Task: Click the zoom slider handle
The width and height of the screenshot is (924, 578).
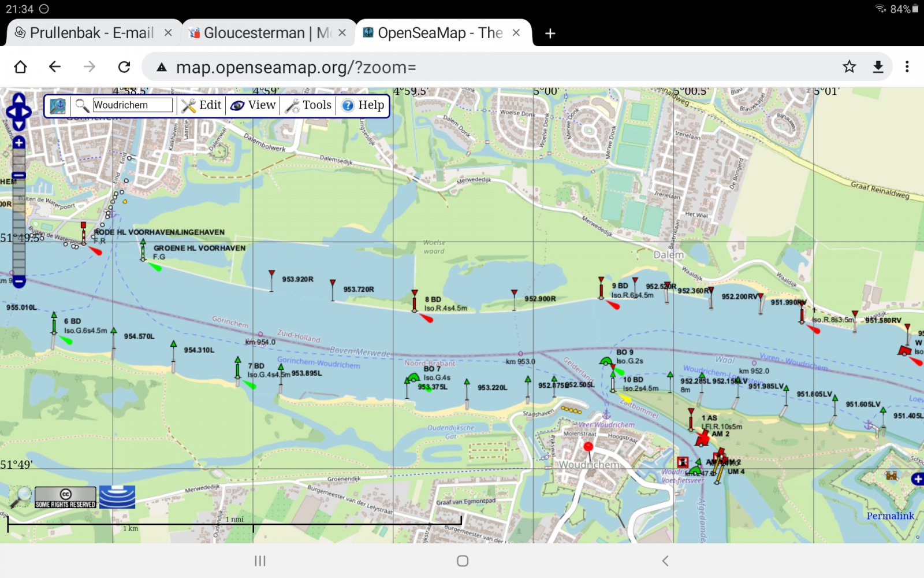Action: pos(18,175)
